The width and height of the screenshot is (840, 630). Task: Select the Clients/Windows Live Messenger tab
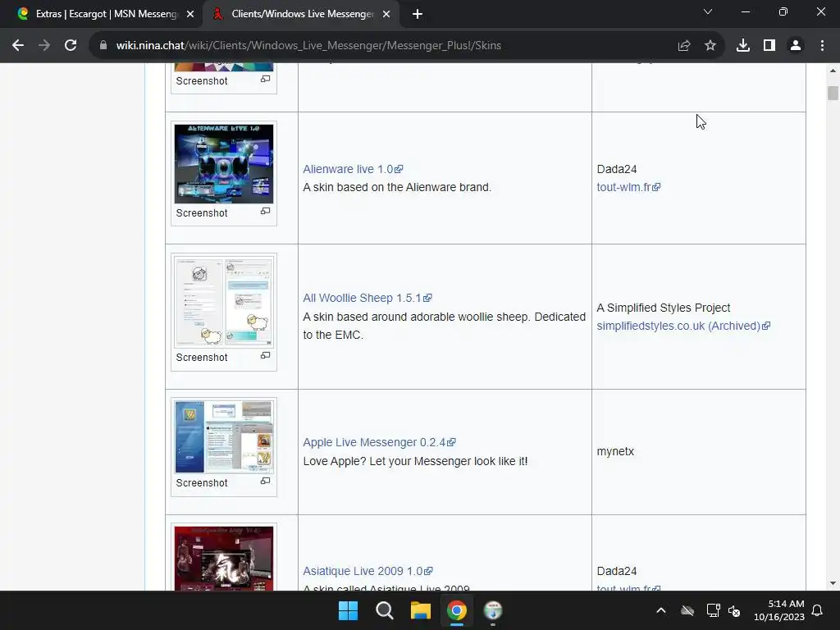(300, 14)
